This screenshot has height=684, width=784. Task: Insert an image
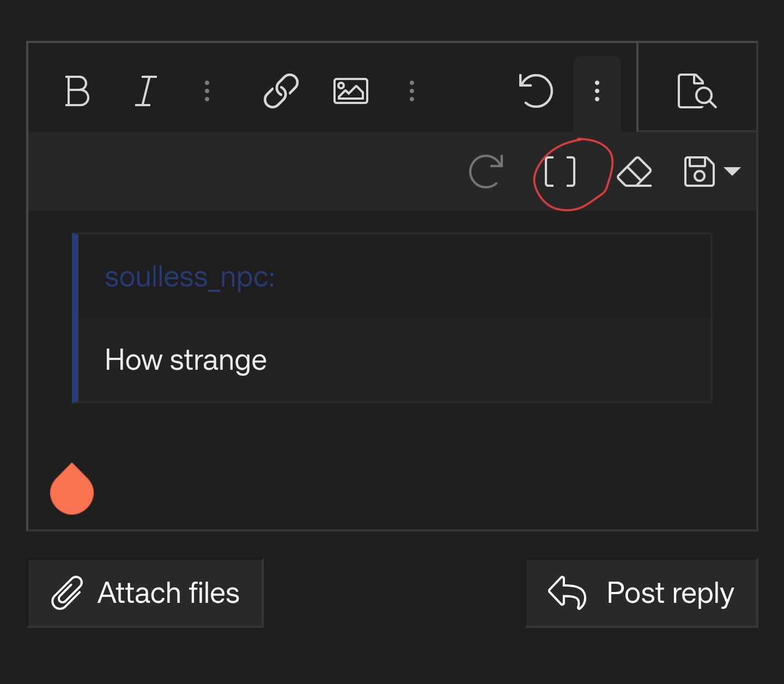[x=351, y=90]
